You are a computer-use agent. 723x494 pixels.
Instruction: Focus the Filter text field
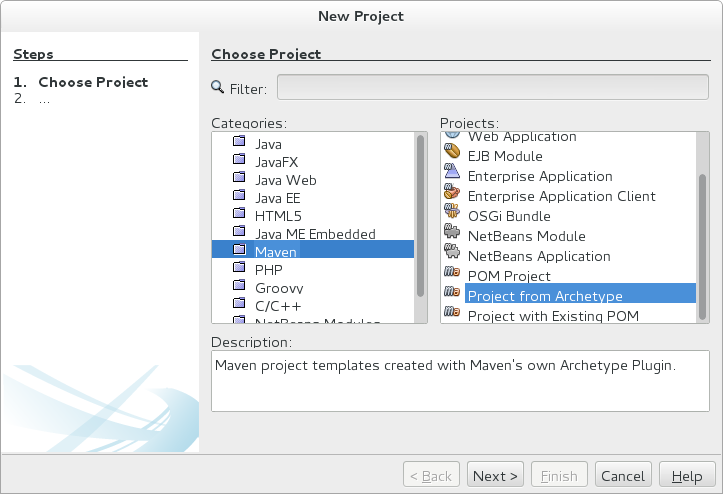pos(493,88)
